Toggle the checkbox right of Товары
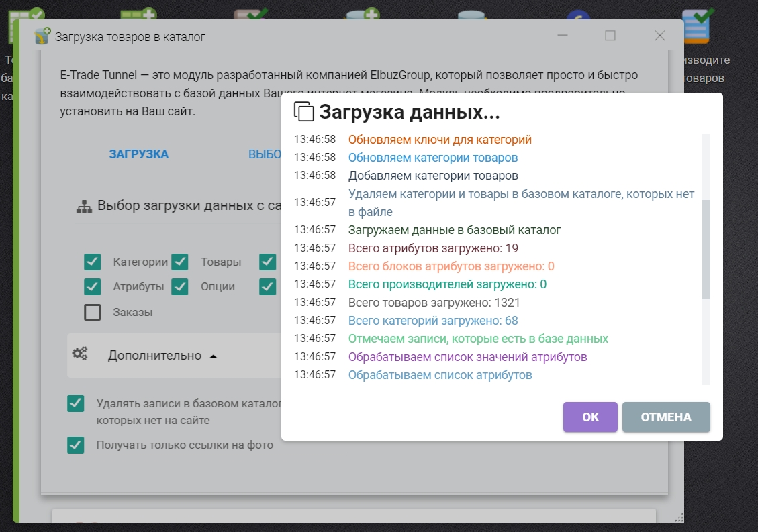Screen dimensions: 758x532 (267, 262)
